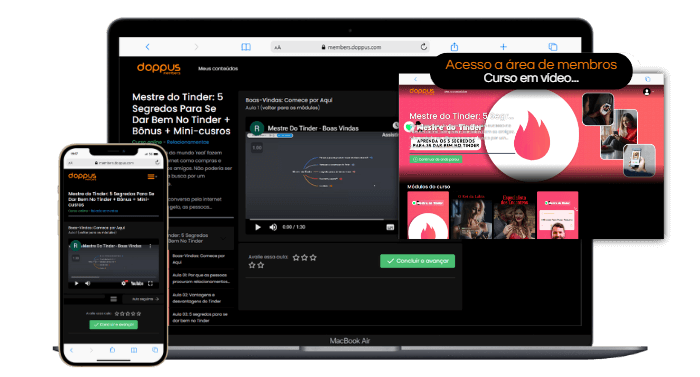Seek on the phone video progress bar
This screenshot has width=700, height=377.
(x=113, y=278)
